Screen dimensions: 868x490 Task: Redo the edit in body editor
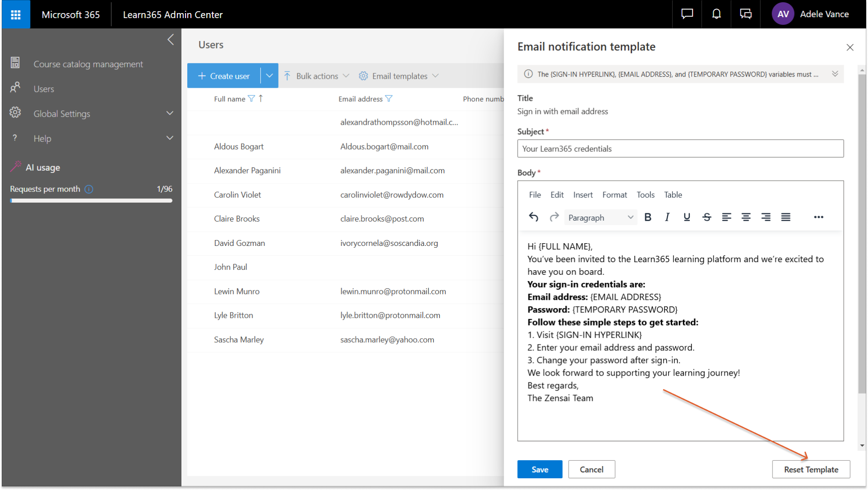click(554, 218)
